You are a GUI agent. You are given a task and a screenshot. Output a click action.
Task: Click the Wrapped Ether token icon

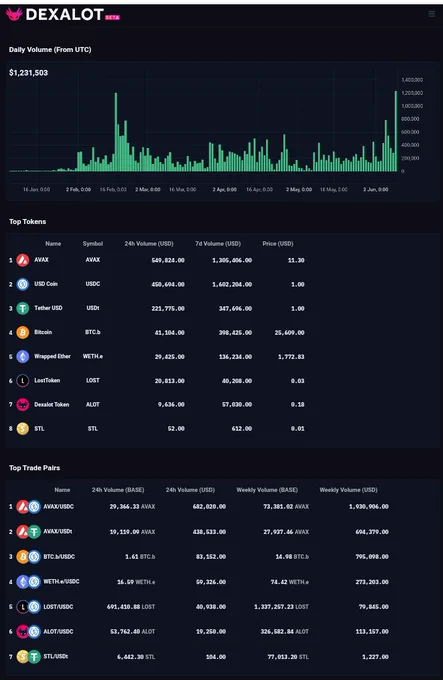pos(23,356)
